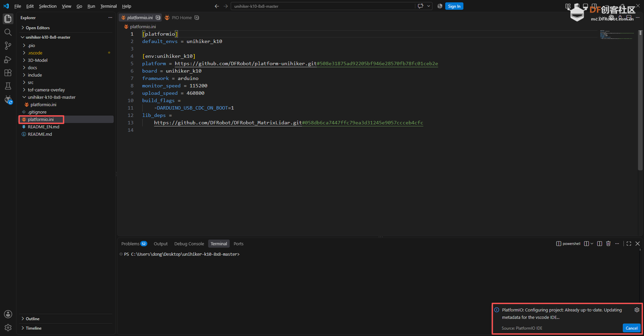Close the terminal panel
Screen dimensions: 644x336
pos(637,243)
